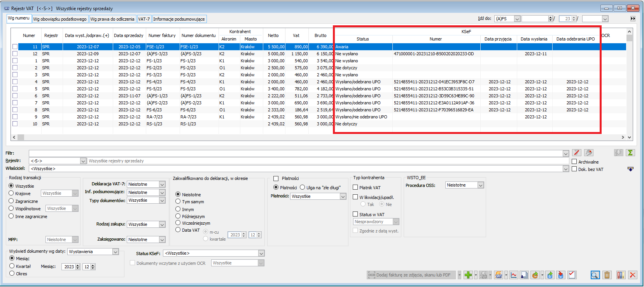Open the filter constructor wrench icon
Screen dimensions: 644x287
point(589,153)
